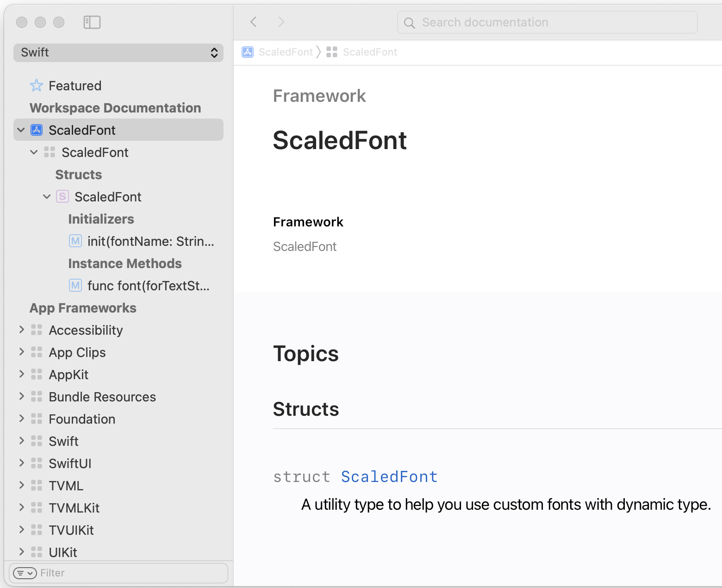Expand the UIKit sidebar entry

pyautogui.click(x=21, y=552)
